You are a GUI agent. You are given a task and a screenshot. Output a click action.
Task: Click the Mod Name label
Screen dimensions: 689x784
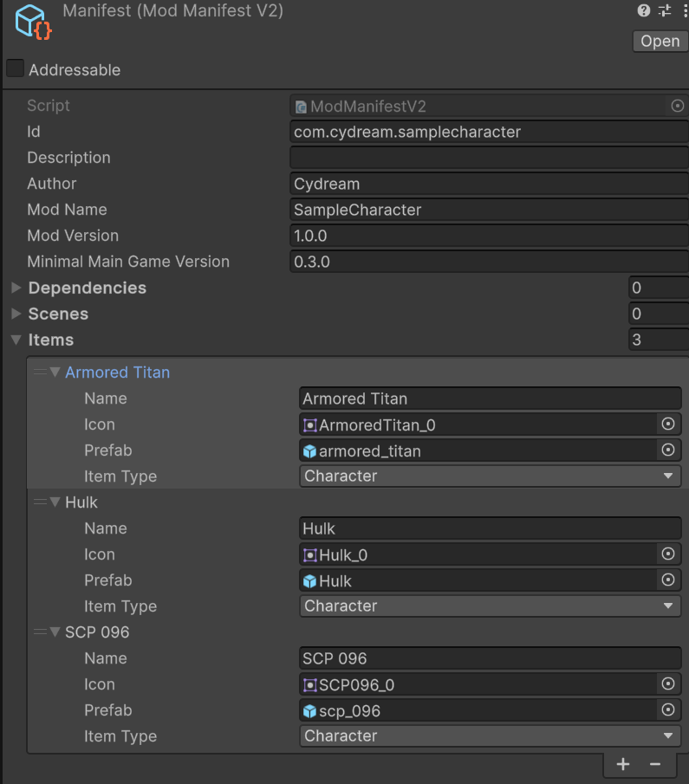(x=67, y=210)
